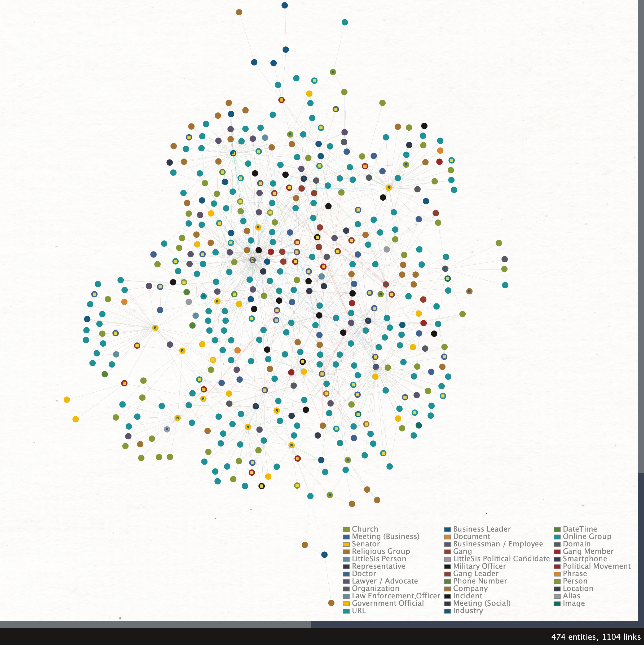This screenshot has height=645, width=644.
Task: Click the lone teal node at top right
Action: [345, 22]
